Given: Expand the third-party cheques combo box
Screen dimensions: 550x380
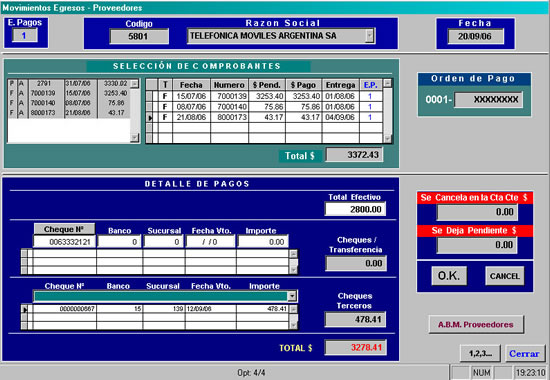Looking at the screenshot, I should coord(292,296).
